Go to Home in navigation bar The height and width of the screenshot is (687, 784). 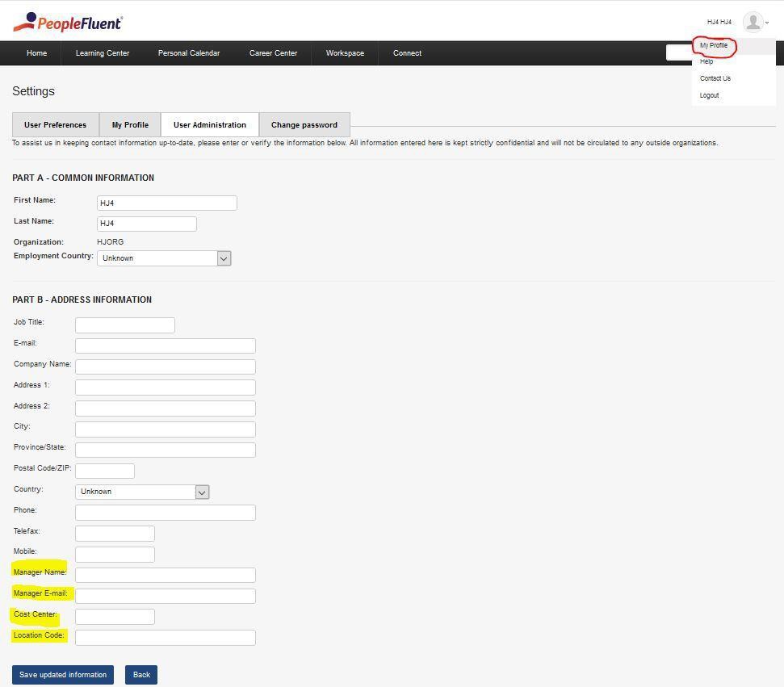pos(36,53)
